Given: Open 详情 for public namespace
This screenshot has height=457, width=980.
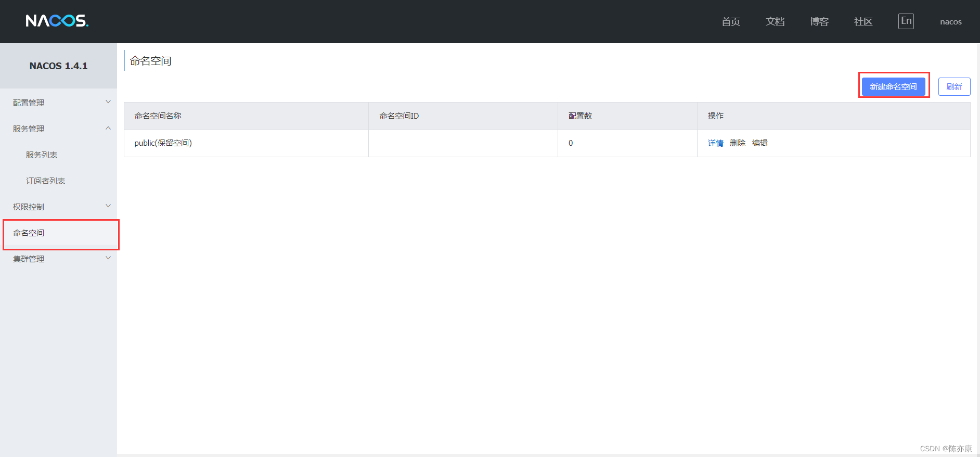Looking at the screenshot, I should [x=715, y=143].
